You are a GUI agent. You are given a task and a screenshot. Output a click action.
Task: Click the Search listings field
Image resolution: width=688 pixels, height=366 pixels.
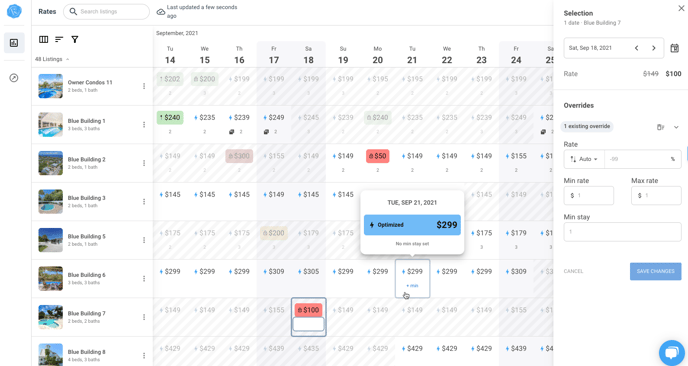[106, 12]
